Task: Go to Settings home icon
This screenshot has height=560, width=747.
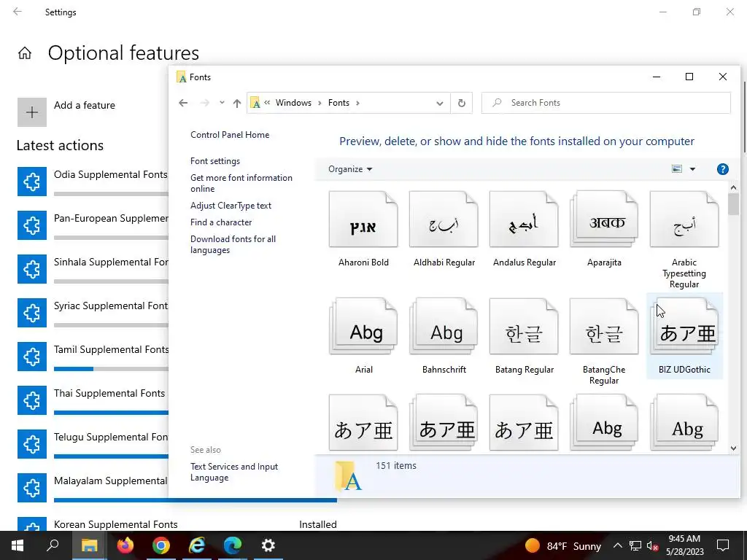Action: point(25,52)
